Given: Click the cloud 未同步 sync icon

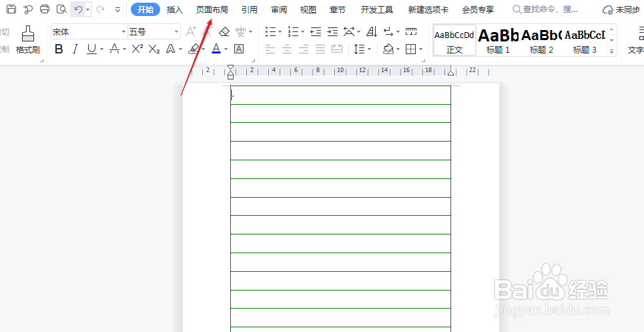Looking at the screenshot, I should pos(621,10).
